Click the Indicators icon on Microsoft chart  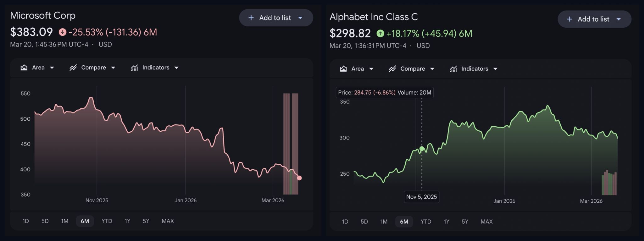click(134, 68)
